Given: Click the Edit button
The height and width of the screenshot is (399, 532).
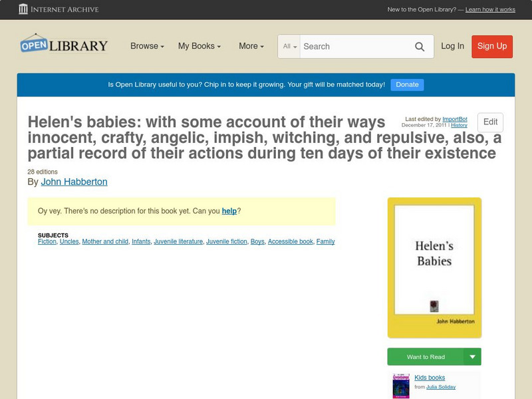Looking at the screenshot, I should [491, 122].
